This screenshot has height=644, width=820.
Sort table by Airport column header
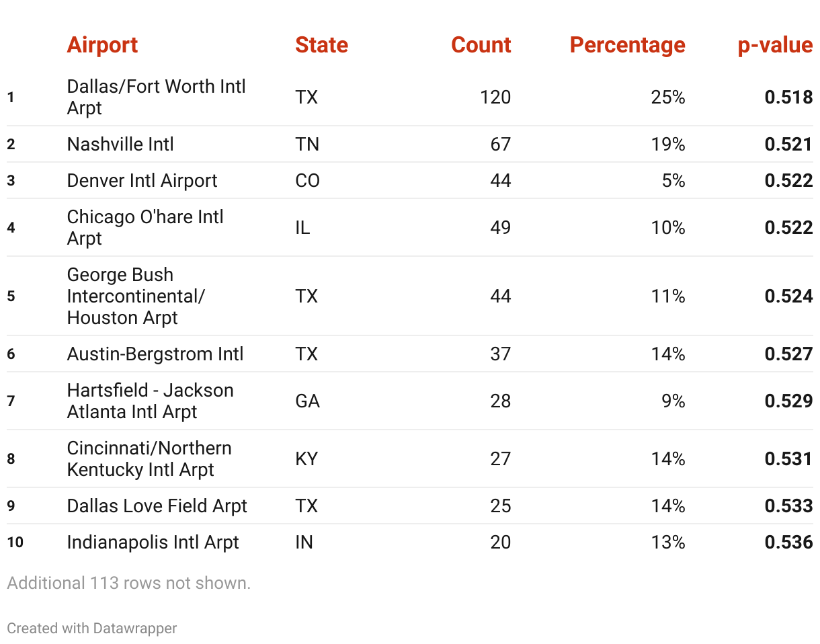coord(102,45)
